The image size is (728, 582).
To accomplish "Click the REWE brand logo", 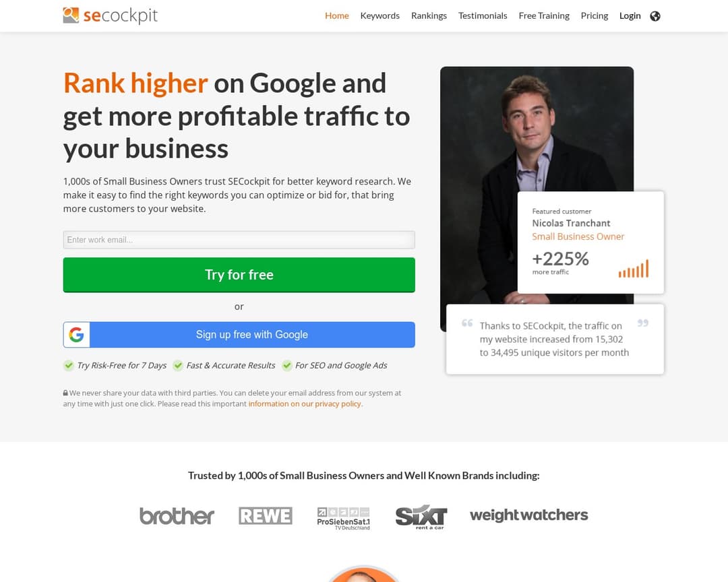I will tap(266, 515).
